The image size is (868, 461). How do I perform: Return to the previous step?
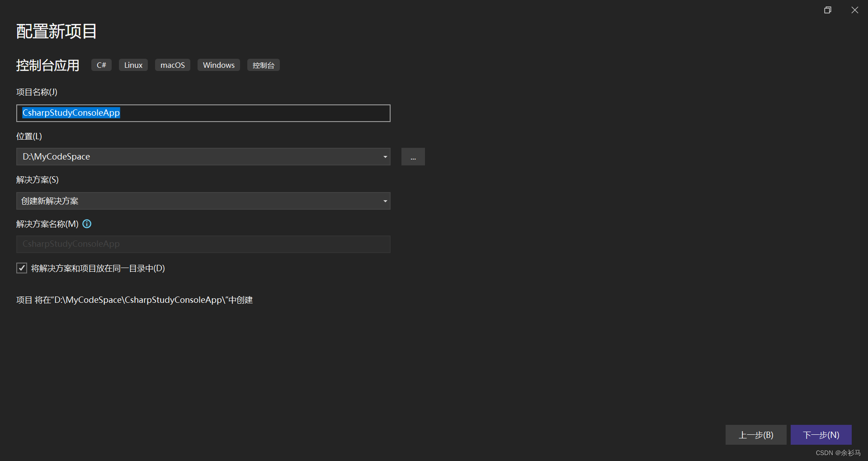pos(756,435)
